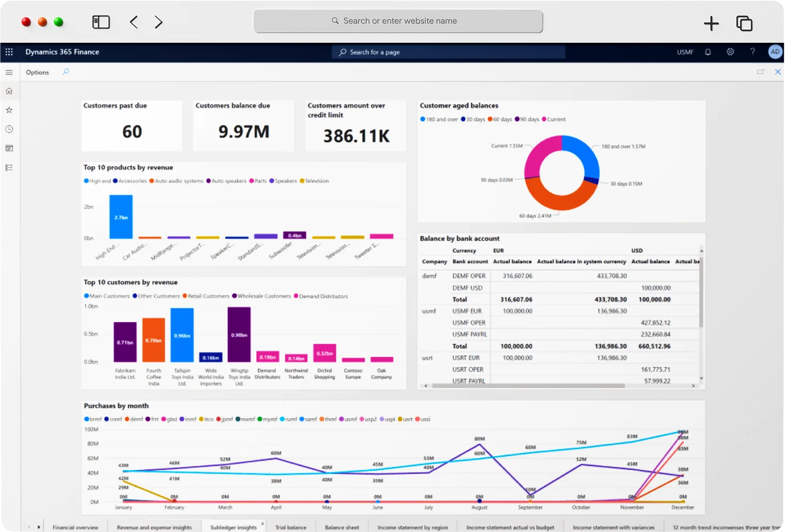786x532 pixels.
Task: Click the Customers balance due 9.97M card
Action: point(244,126)
